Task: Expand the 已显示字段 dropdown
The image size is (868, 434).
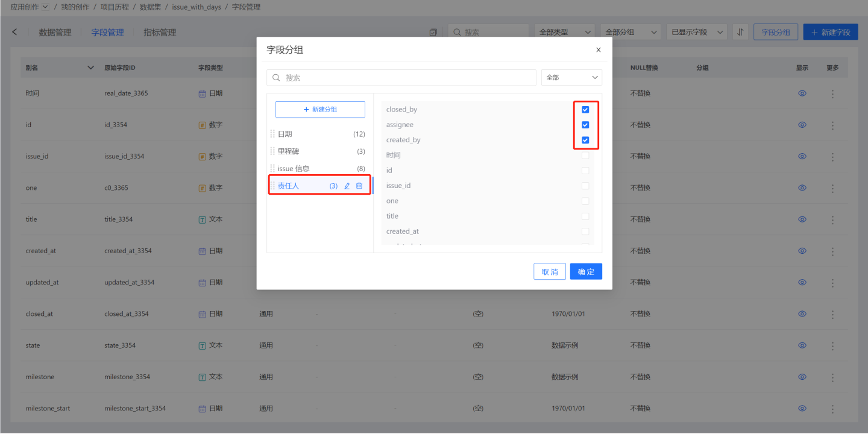Action: (697, 32)
